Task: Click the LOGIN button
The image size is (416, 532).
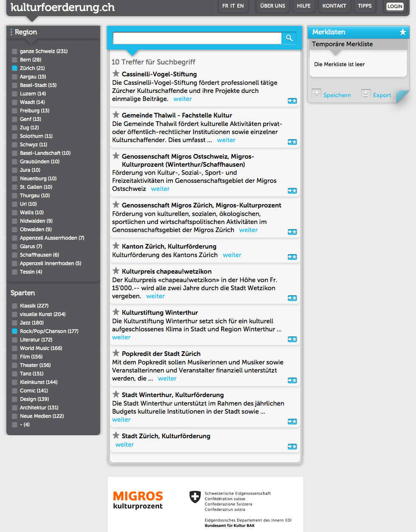Action: point(395,6)
